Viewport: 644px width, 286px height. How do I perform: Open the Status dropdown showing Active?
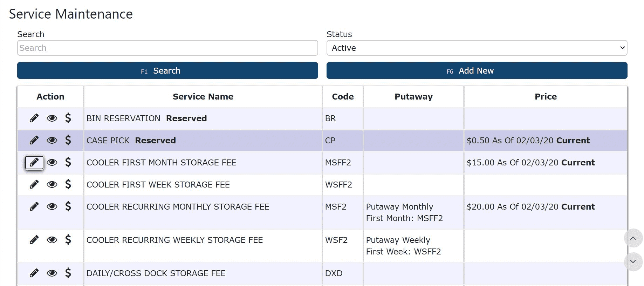coord(477,48)
